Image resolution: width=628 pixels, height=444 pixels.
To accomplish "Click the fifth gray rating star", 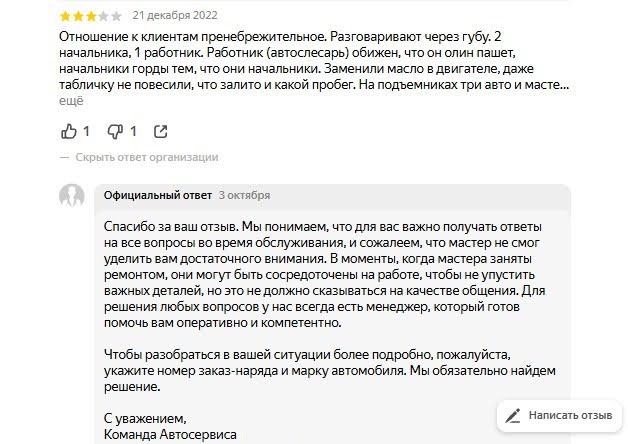I will click(x=117, y=17).
